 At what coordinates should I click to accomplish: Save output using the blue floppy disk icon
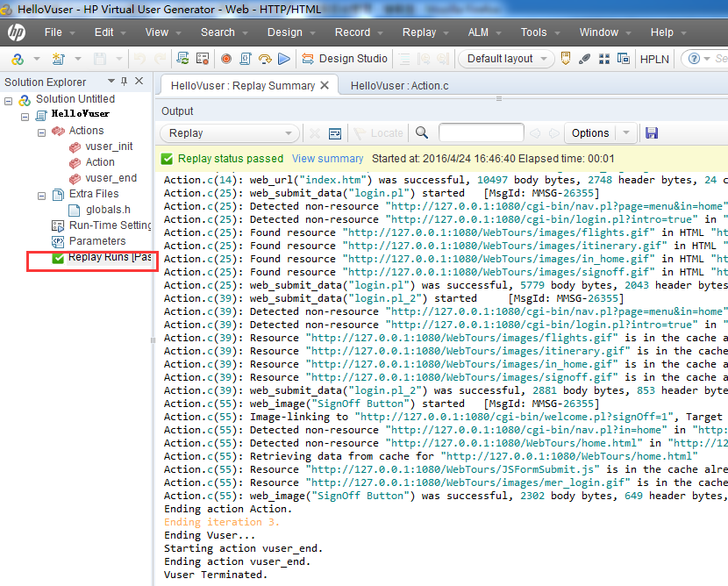tap(652, 133)
